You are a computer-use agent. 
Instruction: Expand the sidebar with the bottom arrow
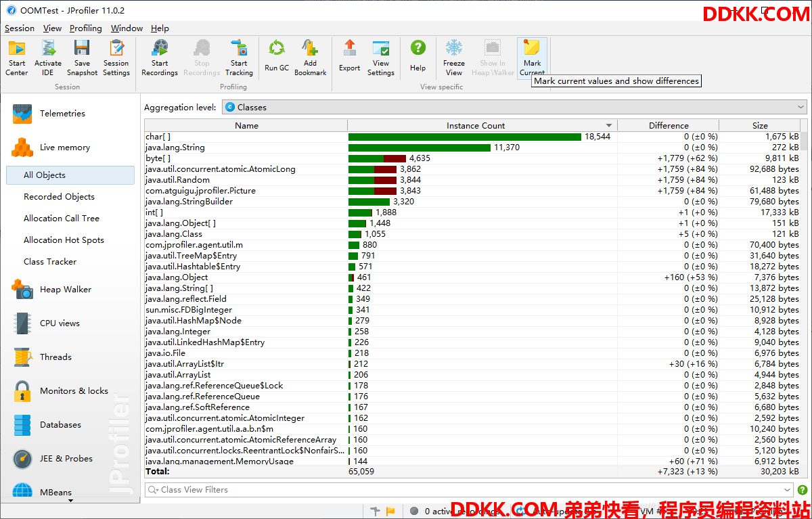coord(70,501)
